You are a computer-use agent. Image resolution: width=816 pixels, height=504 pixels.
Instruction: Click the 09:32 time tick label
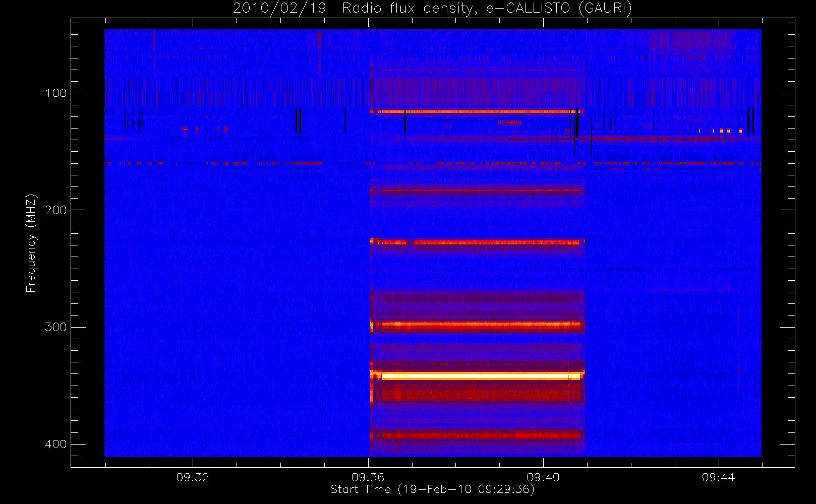coord(193,477)
